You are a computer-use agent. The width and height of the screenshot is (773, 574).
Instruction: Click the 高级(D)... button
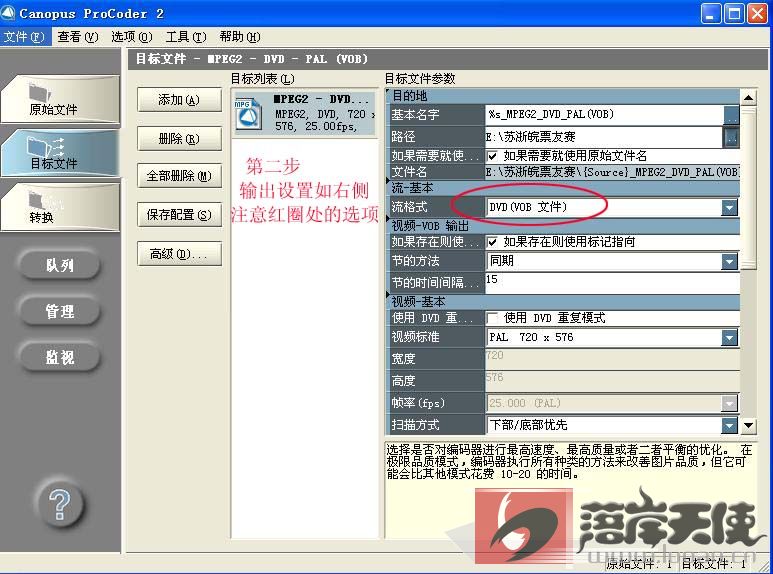[179, 254]
